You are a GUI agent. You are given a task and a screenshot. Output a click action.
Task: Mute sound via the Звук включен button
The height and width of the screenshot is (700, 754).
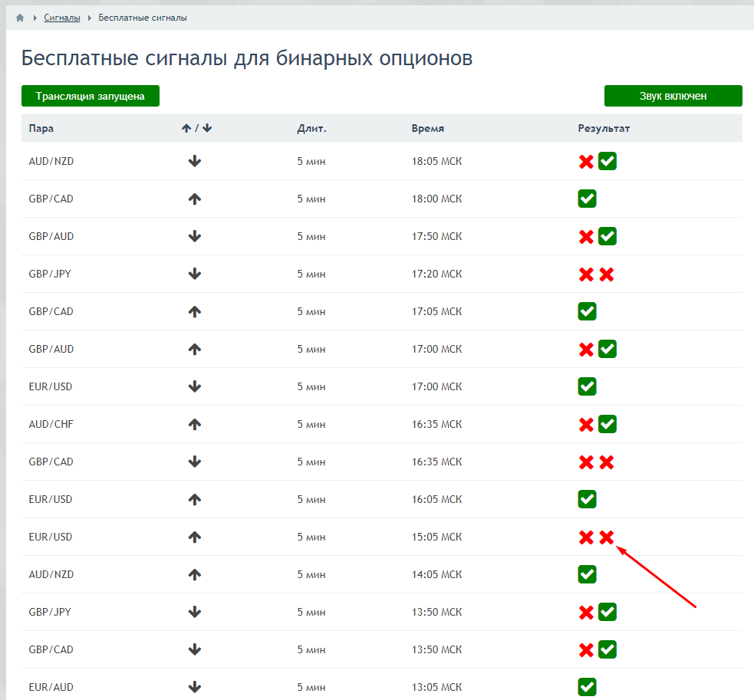pos(673,96)
